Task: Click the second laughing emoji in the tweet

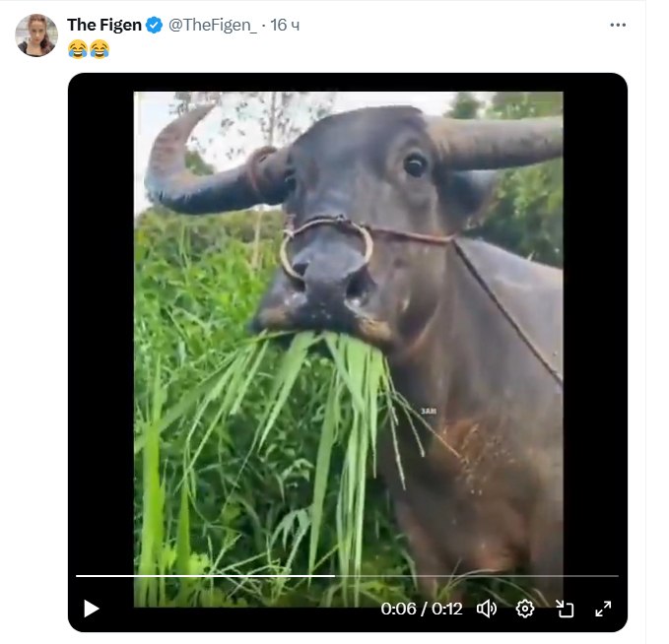Action: 100,49
